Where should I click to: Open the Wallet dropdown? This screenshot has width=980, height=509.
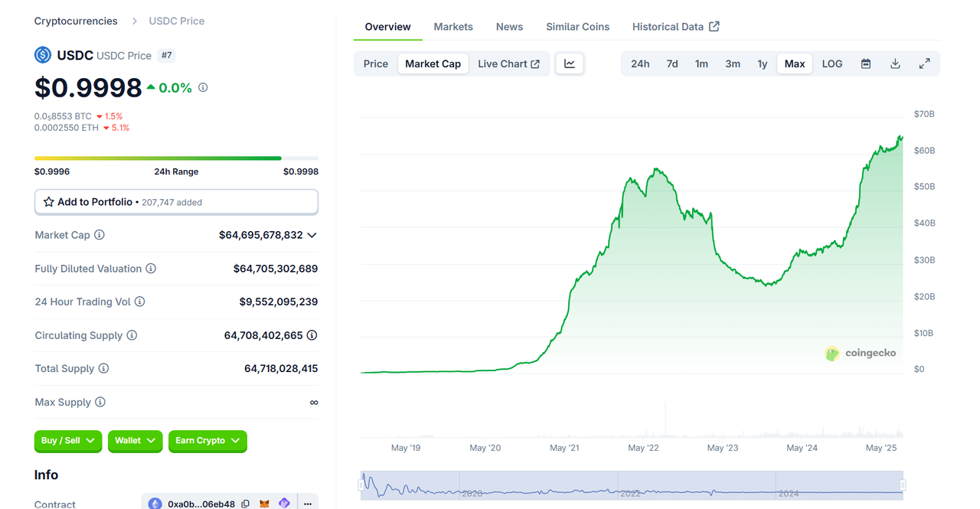(135, 441)
